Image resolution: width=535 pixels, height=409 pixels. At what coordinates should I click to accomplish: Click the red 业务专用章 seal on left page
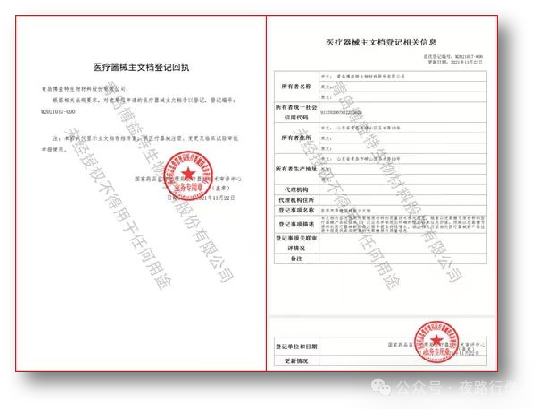pyautogui.click(x=188, y=176)
